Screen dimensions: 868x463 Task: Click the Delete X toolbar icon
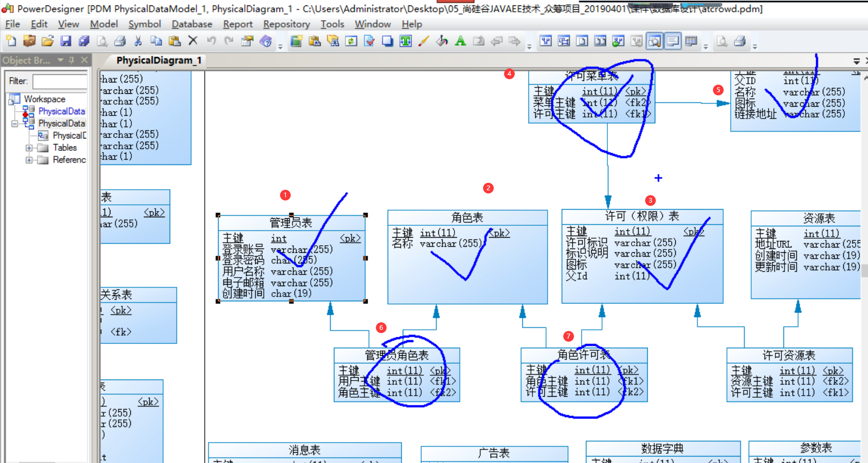(193, 40)
